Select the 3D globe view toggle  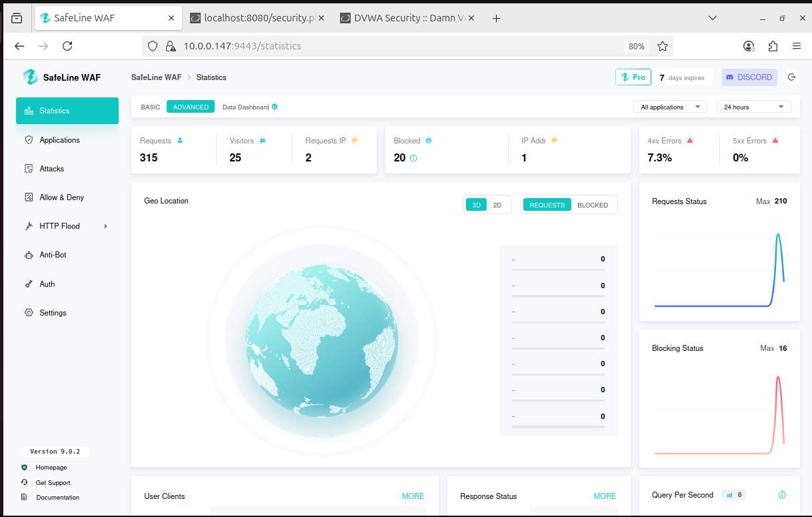pyautogui.click(x=477, y=205)
